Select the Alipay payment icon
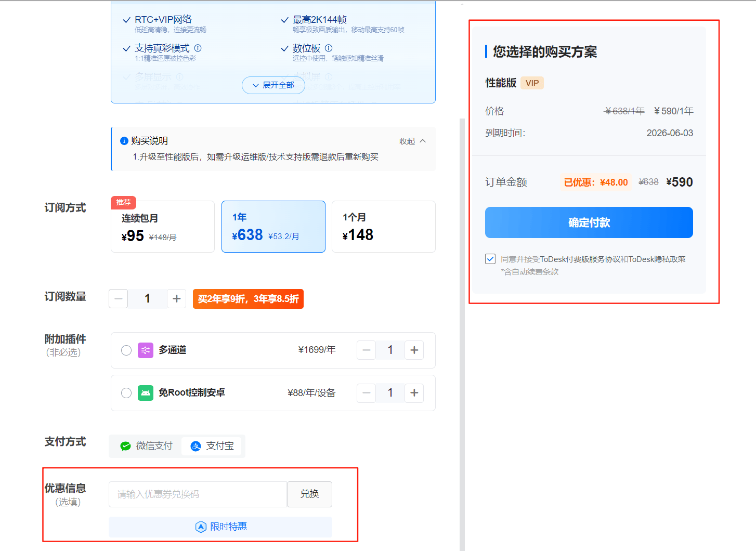The image size is (756, 551). [196, 446]
